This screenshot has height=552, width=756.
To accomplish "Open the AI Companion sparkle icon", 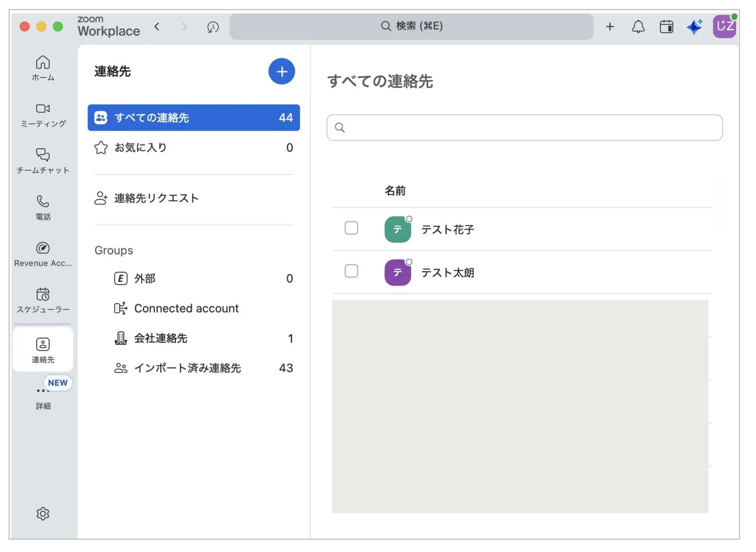I will coord(694,27).
